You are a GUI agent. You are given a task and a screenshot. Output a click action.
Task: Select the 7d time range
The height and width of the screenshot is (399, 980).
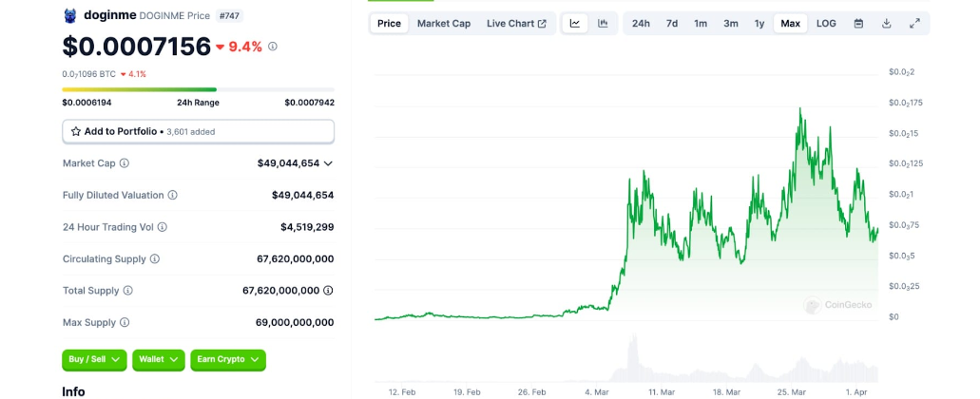point(672,24)
